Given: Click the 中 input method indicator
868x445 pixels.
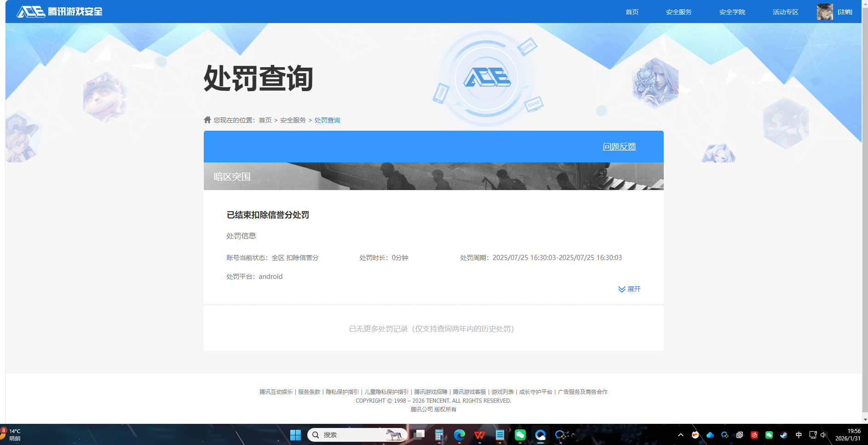Looking at the screenshot, I should coord(799,434).
